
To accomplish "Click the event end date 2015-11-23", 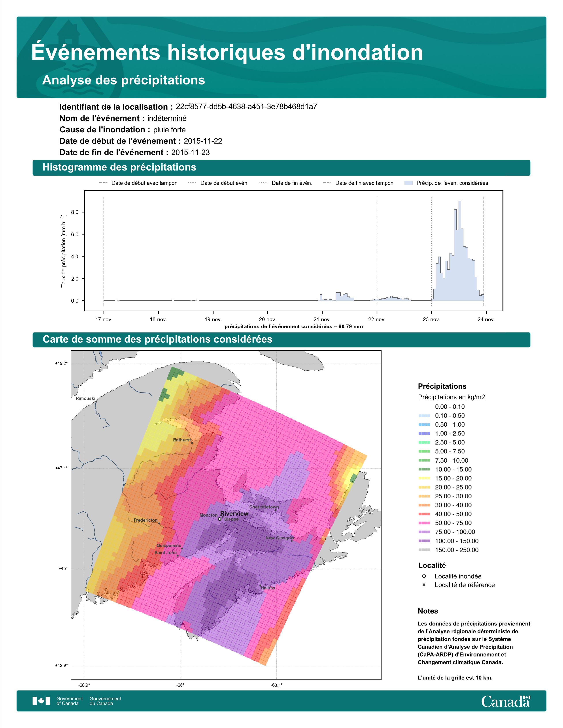I will point(191,152).
